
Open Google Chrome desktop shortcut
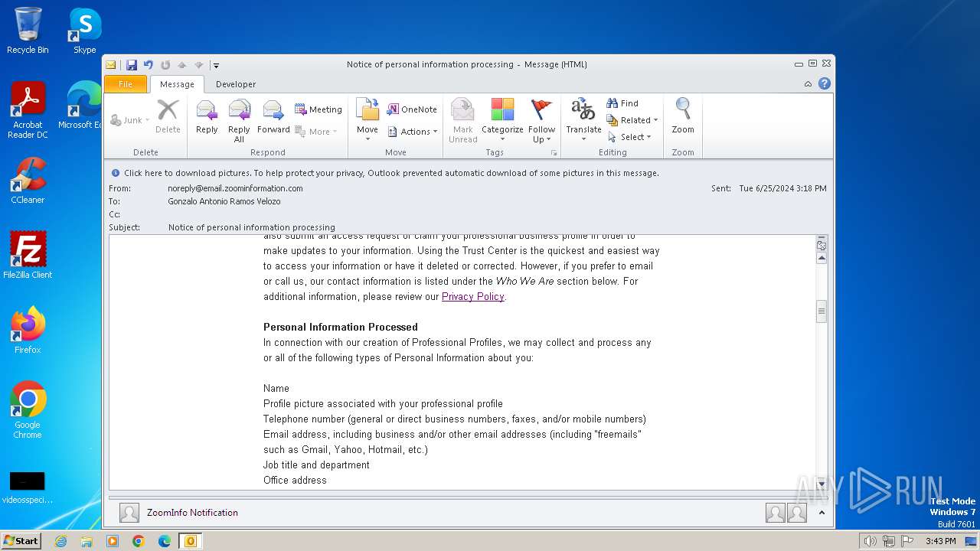(28, 409)
